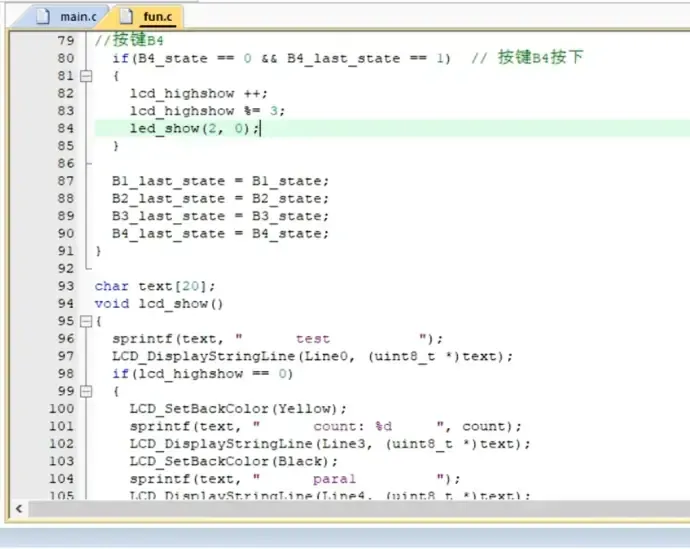This screenshot has width=690, height=549.
Task: Click line number 93 in the margin
Action: click(65, 286)
